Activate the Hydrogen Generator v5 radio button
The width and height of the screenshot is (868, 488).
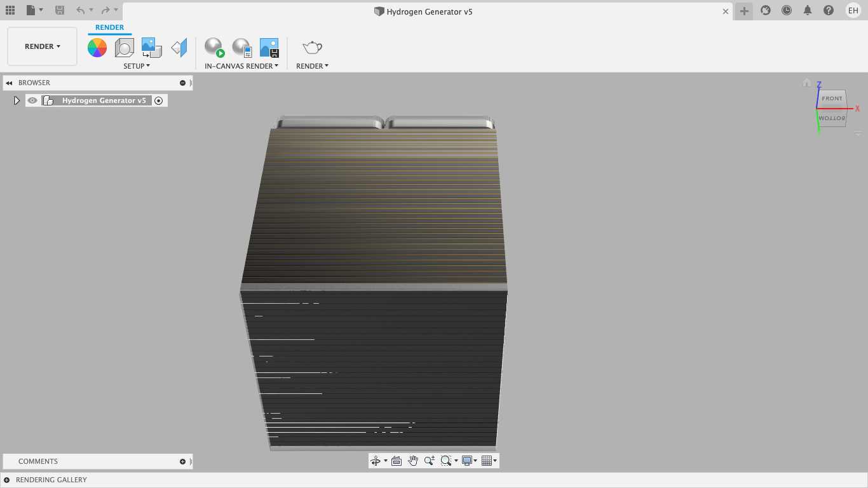coord(159,100)
